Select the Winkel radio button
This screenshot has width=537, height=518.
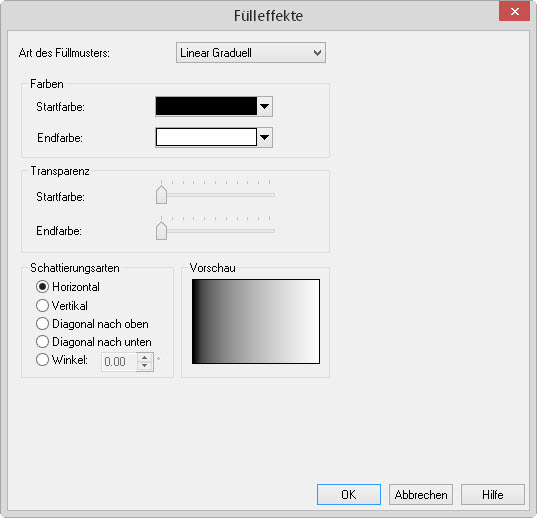point(42,360)
